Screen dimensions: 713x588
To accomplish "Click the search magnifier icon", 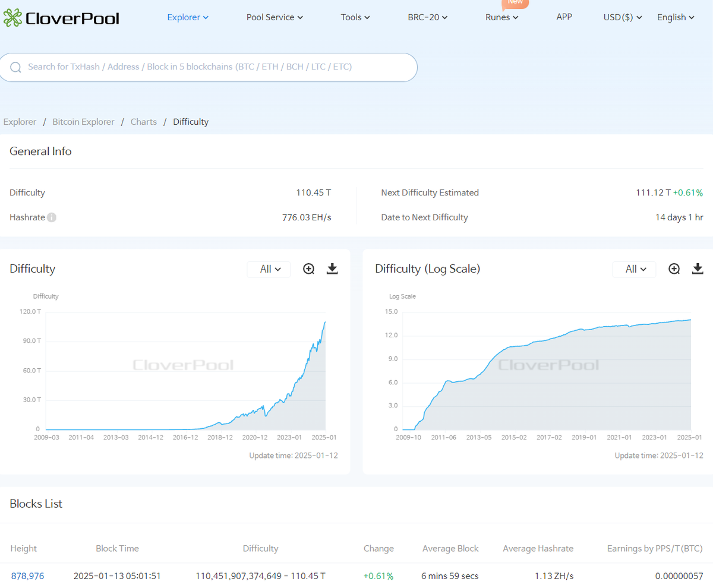I will (16, 67).
